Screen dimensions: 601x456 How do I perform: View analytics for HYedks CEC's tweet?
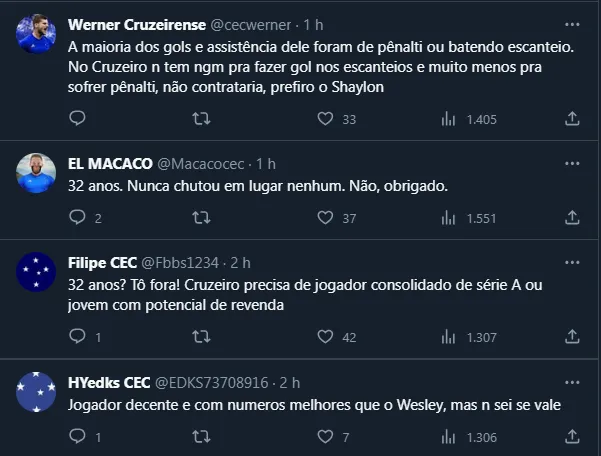pyautogui.click(x=449, y=436)
